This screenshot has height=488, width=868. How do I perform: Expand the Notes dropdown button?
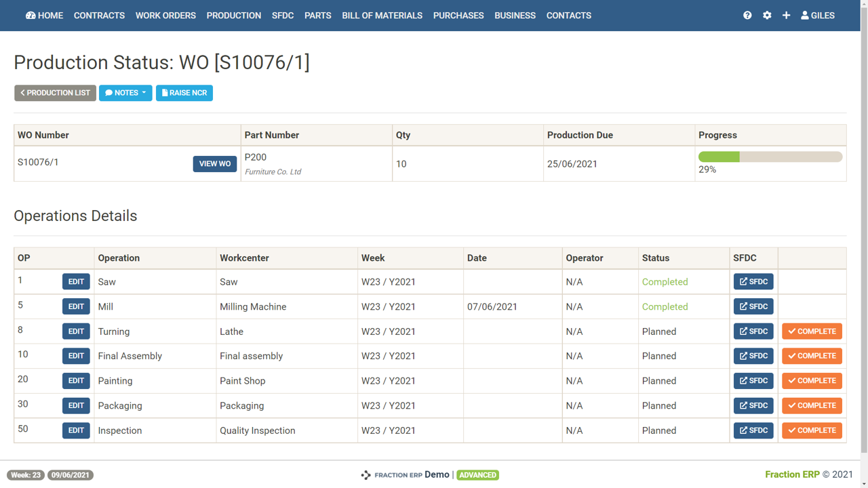click(x=125, y=93)
